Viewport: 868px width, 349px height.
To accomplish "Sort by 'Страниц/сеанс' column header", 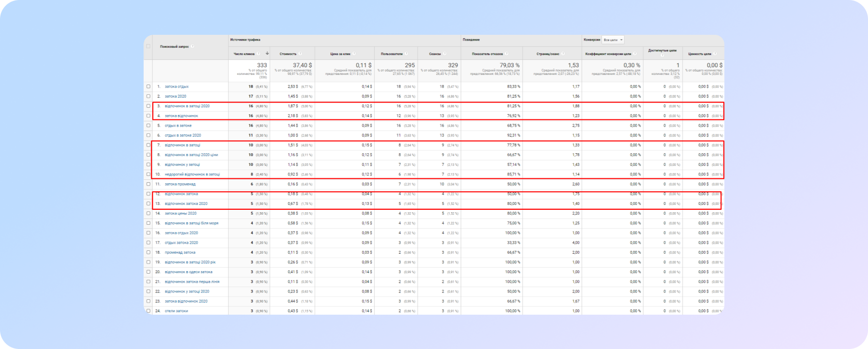I will click(548, 54).
